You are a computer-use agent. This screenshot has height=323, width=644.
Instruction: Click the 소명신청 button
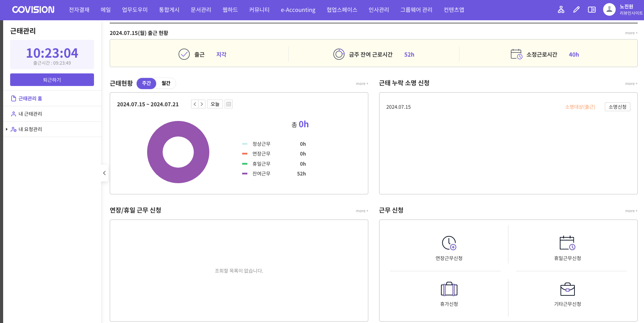(x=617, y=107)
